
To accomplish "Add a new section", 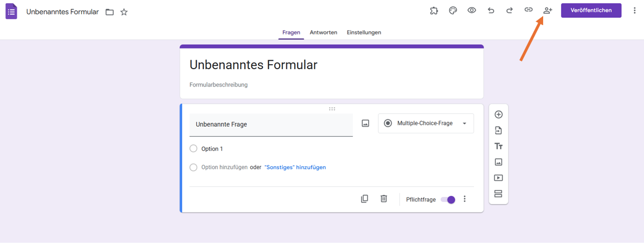I will (499, 194).
